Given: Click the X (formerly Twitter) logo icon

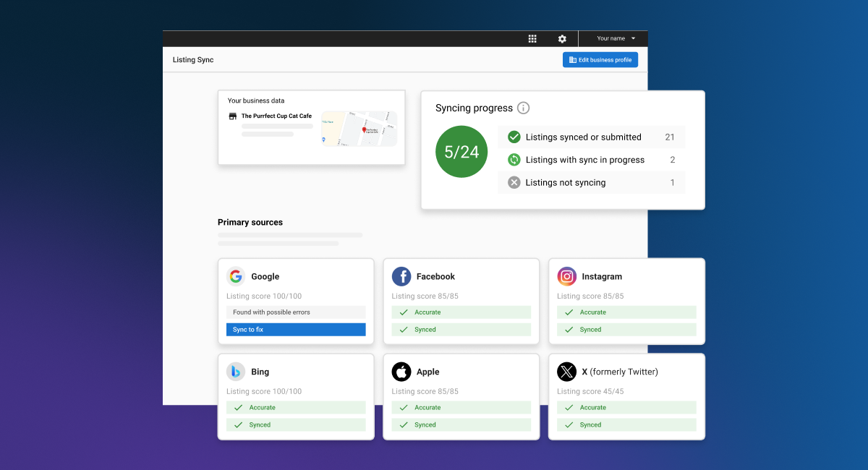Looking at the screenshot, I should click(566, 372).
